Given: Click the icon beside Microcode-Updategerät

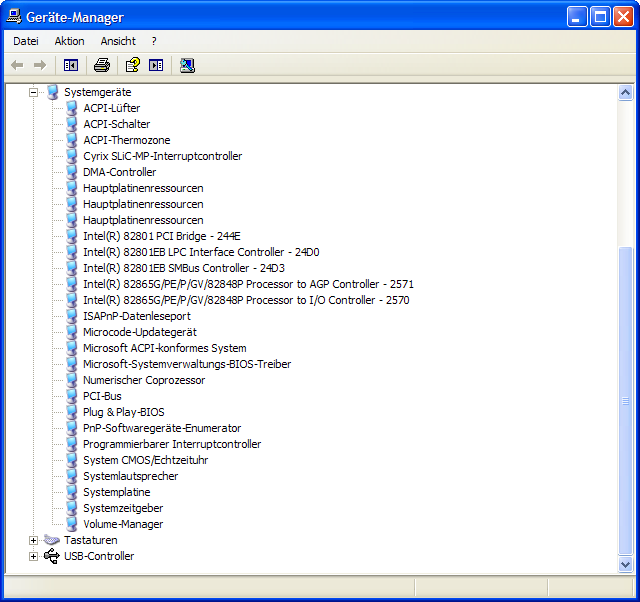Looking at the screenshot, I should pos(72,332).
